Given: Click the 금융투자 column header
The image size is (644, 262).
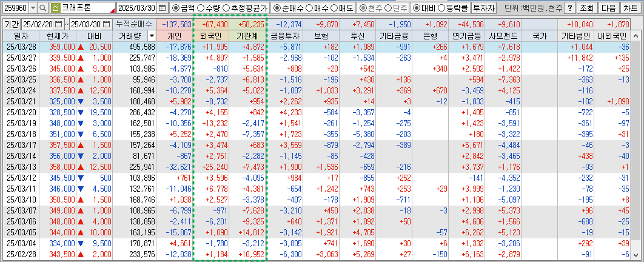Looking at the screenshot, I should (x=284, y=36).
